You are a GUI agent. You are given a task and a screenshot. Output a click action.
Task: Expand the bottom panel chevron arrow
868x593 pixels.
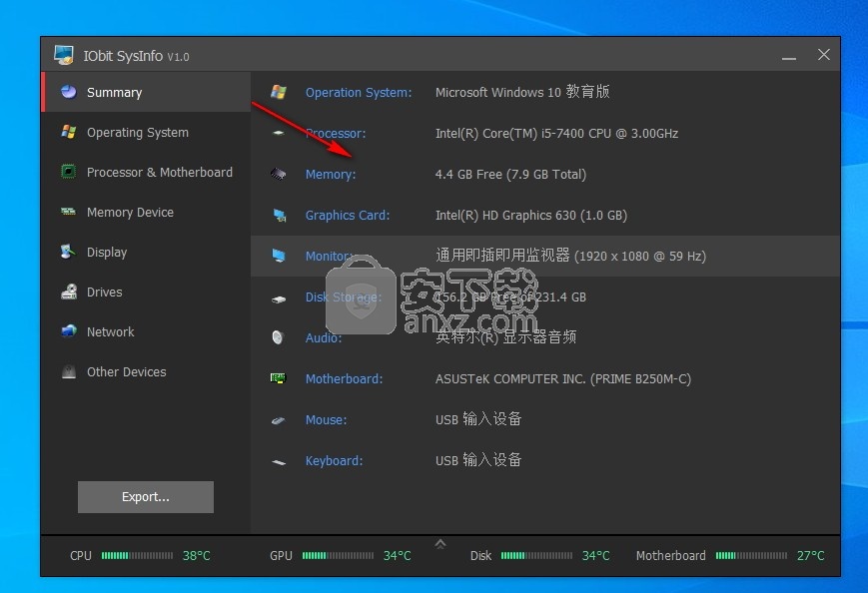coord(440,544)
